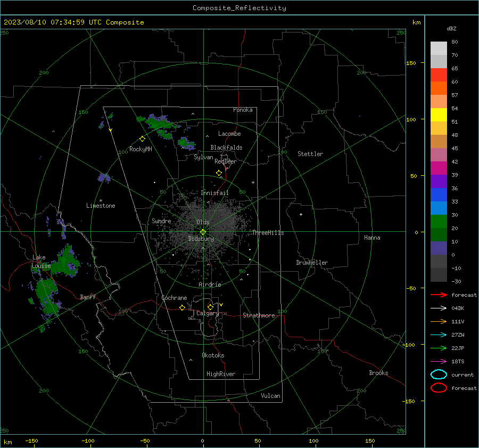479x448 pixels.
Task: Click the Airdrie city label
Action: 210,284
